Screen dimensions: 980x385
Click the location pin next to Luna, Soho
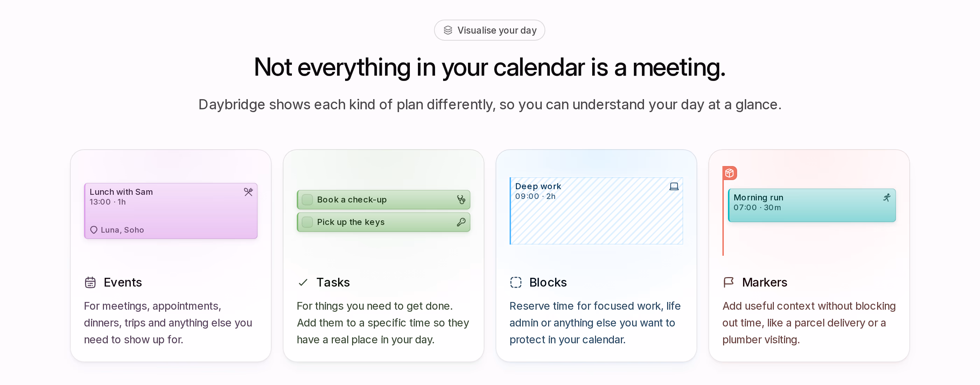(93, 230)
